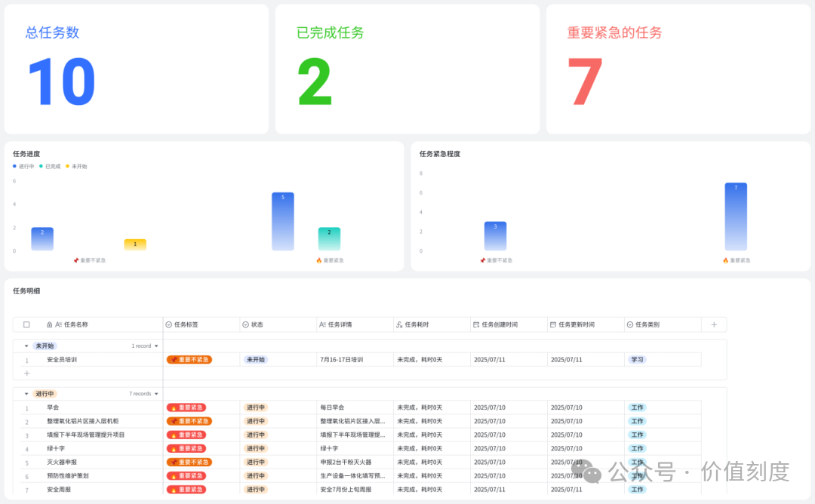Click the date icon in 任务更新时间 header
Image resolution: width=815 pixels, height=504 pixels.
(553, 324)
